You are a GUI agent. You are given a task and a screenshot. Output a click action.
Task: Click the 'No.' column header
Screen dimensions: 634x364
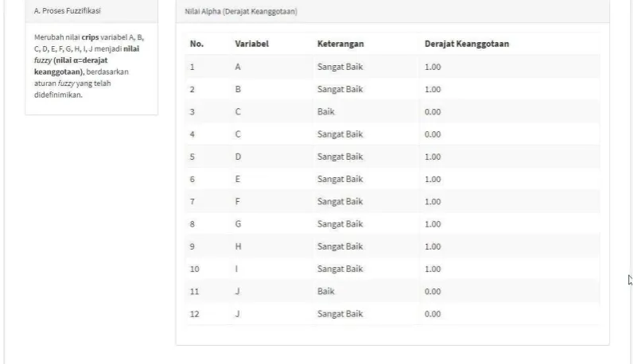coord(197,44)
